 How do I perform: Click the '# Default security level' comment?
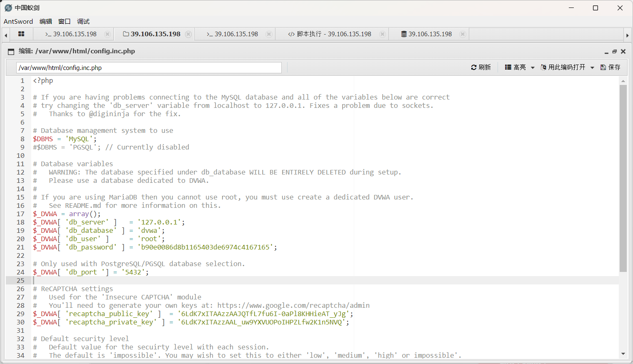tap(81, 339)
